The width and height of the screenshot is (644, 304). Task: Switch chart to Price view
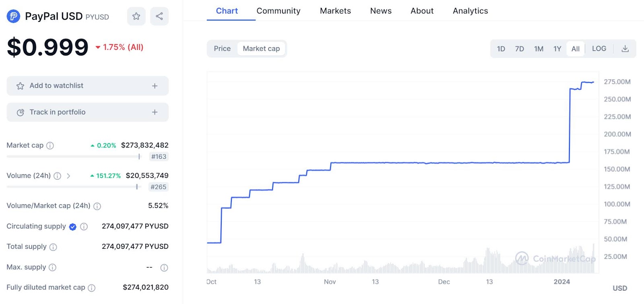222,49
